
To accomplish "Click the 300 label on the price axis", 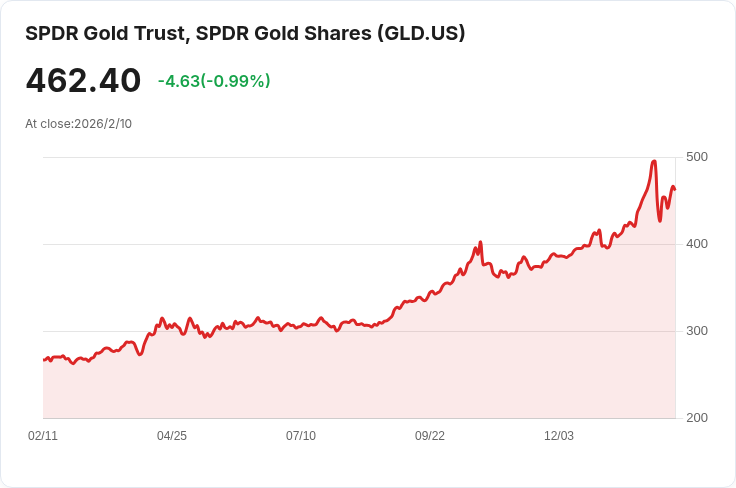I will (697, 331).
